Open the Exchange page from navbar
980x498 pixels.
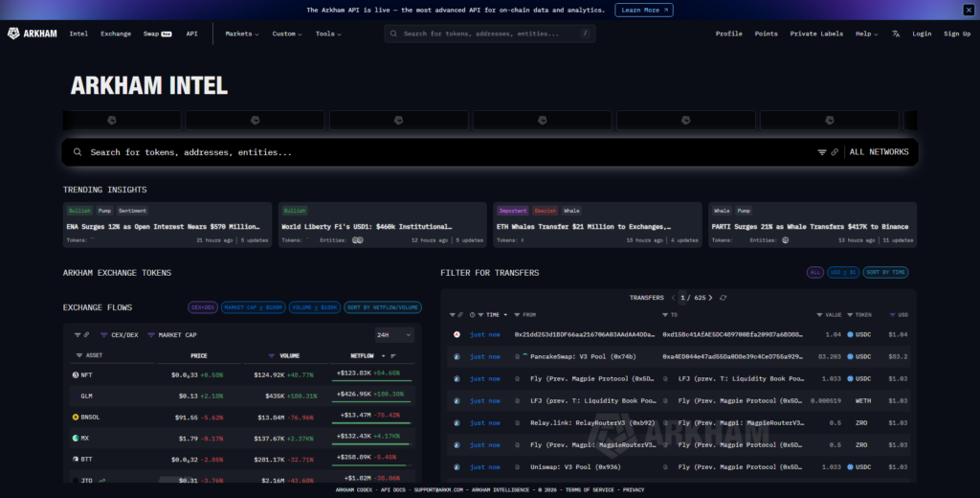pyautogui.click(x=116, y=34)
